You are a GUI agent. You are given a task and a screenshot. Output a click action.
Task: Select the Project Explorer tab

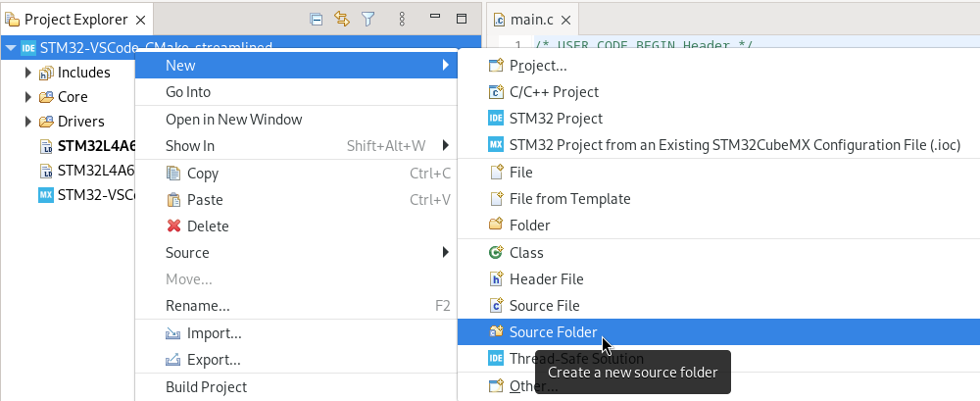point(76,20)
